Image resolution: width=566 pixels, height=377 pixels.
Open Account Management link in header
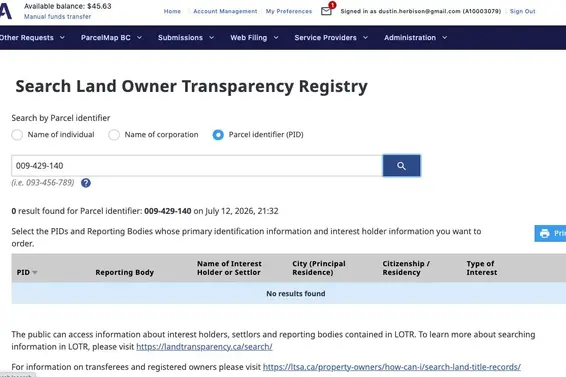pos(225,12)
